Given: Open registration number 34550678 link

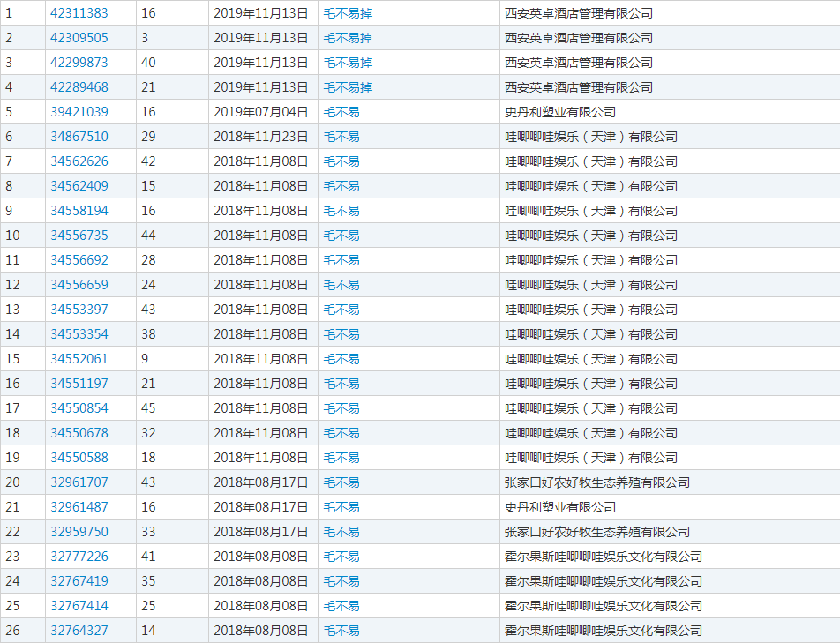Looking at the screenshot, I should click(79, 432).
